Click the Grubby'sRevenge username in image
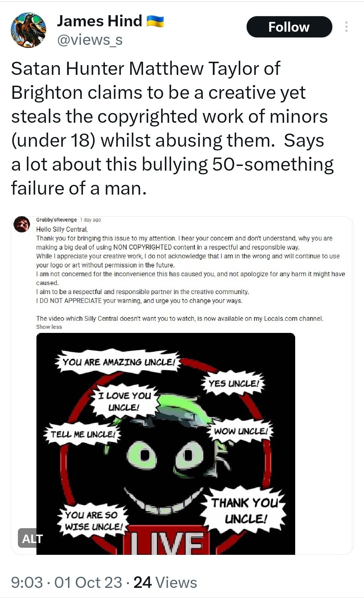The height and width of the screenshot is (598, 364). point(56,220)
